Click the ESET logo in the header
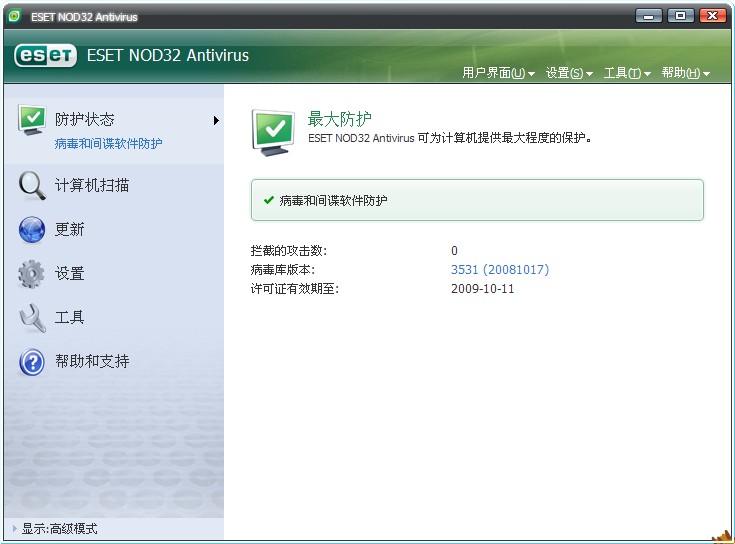This screenshot has height=544, width=735. click(45, 56)
